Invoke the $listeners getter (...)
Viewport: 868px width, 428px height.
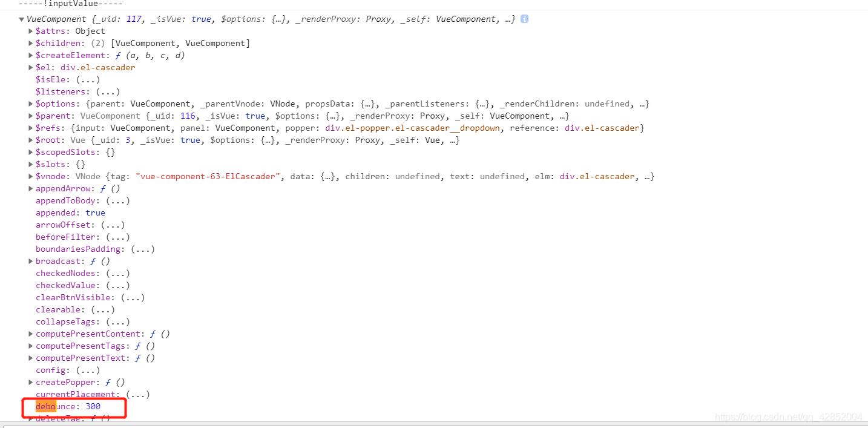tap(108, 91)
